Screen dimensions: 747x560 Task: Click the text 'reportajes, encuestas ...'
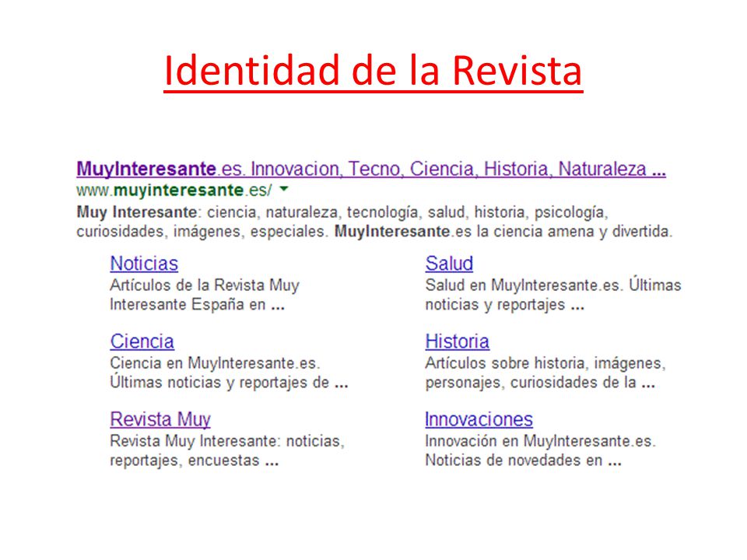pyautogui.click(x=195, y=461)
